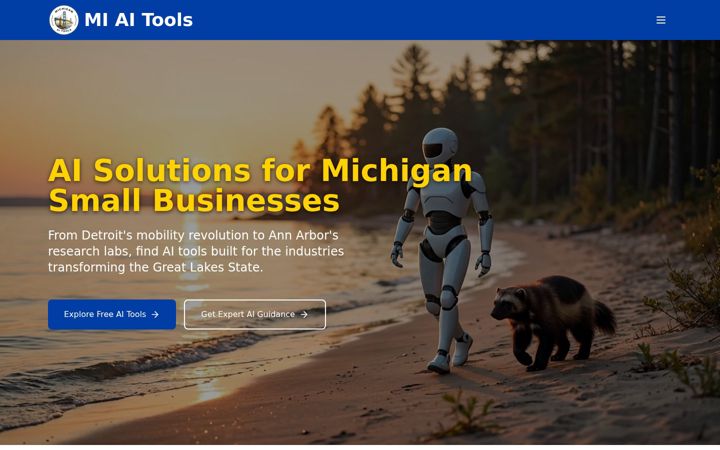Click Get Expert AI Guidance button
The image size is (720, 450).
point(255,315)
